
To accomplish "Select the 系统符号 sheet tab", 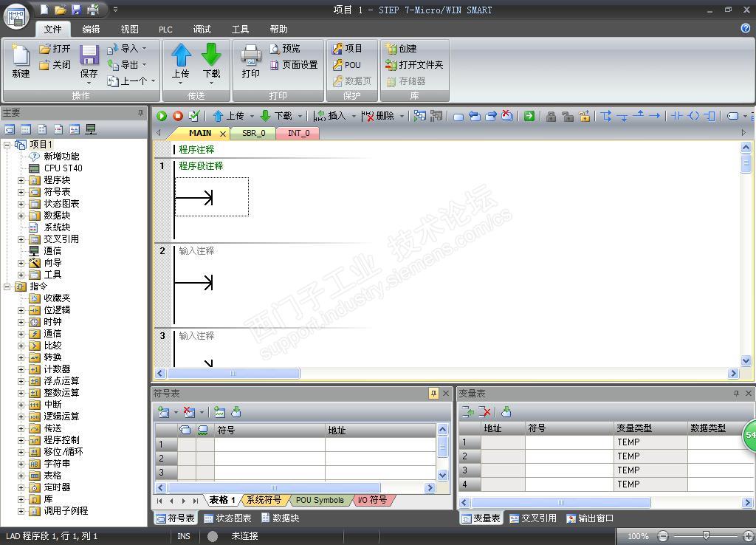I will point(264,500).
